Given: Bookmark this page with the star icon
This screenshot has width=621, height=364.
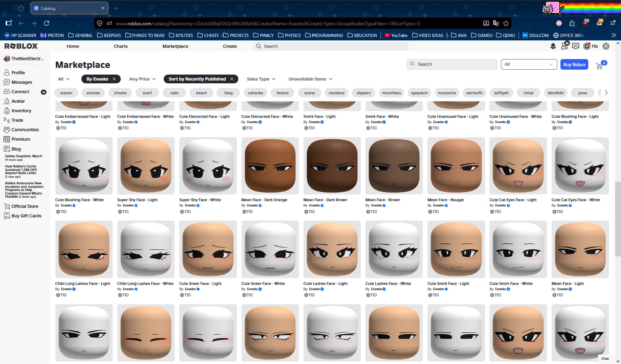Looking at the screenshot, I should [506, 23].
